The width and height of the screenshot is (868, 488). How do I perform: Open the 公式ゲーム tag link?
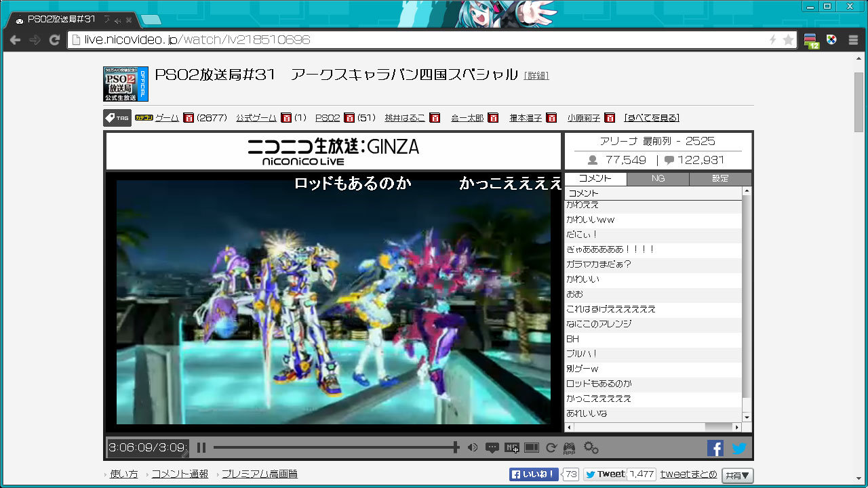pos(256,118)
